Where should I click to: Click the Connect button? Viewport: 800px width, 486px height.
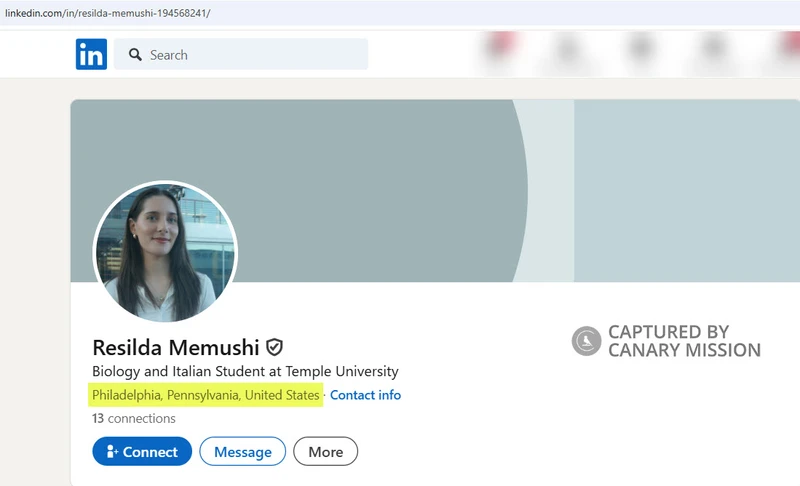point(142,451)
